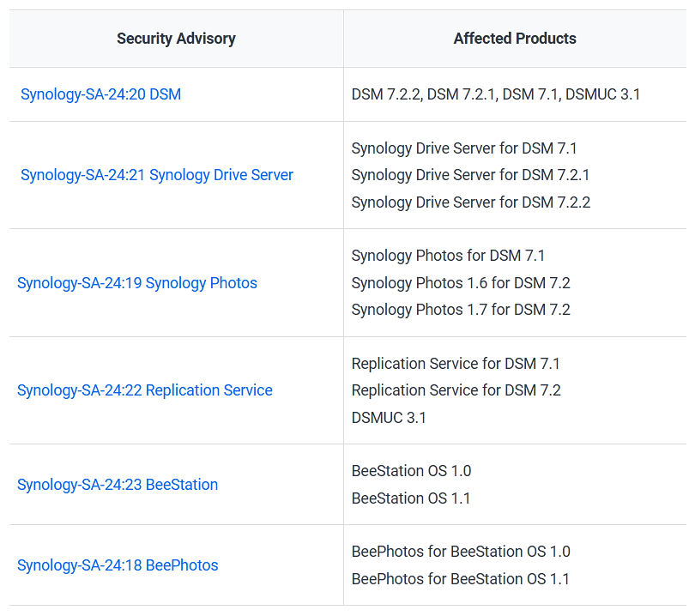Open the Synology-SA-24:19 Synology Photos advisory
Screen dimensions: 695x616
136,283
